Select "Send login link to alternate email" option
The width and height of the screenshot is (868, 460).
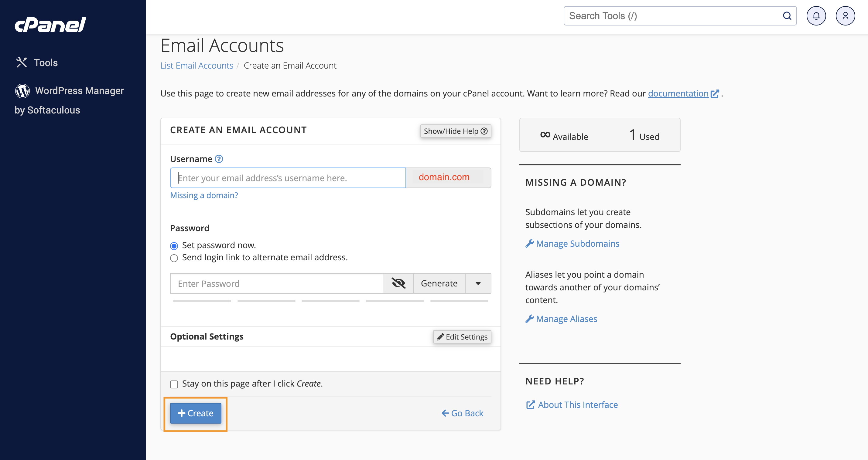coord(174,258)
